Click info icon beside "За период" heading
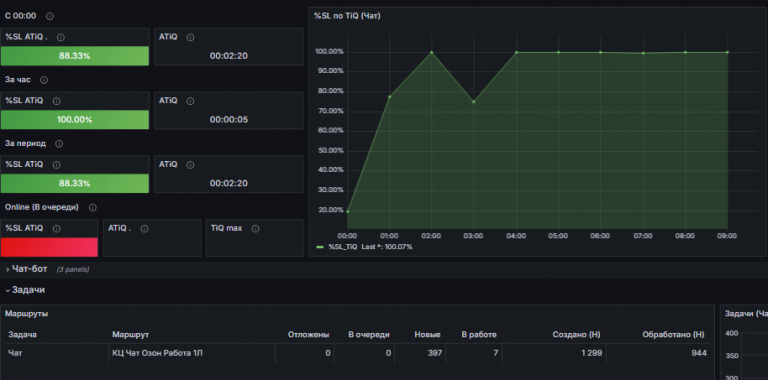 click(59, 144)
